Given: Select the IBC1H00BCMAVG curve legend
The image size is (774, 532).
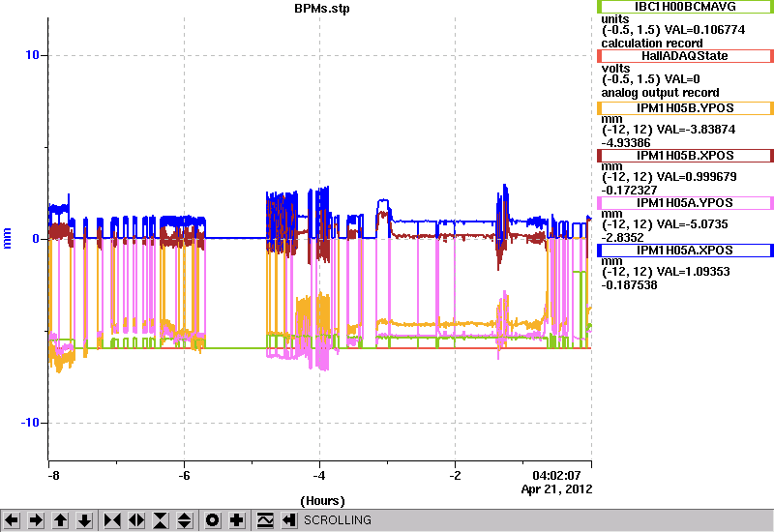Looking at the screenshot, I should pyautogui.click(x=685, y=7).
